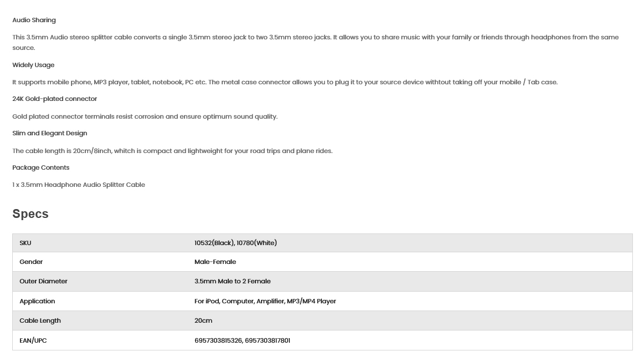Screen dimensions: 644x356
Task: Click the 20cm cable length value
Action: coord(203,321)
